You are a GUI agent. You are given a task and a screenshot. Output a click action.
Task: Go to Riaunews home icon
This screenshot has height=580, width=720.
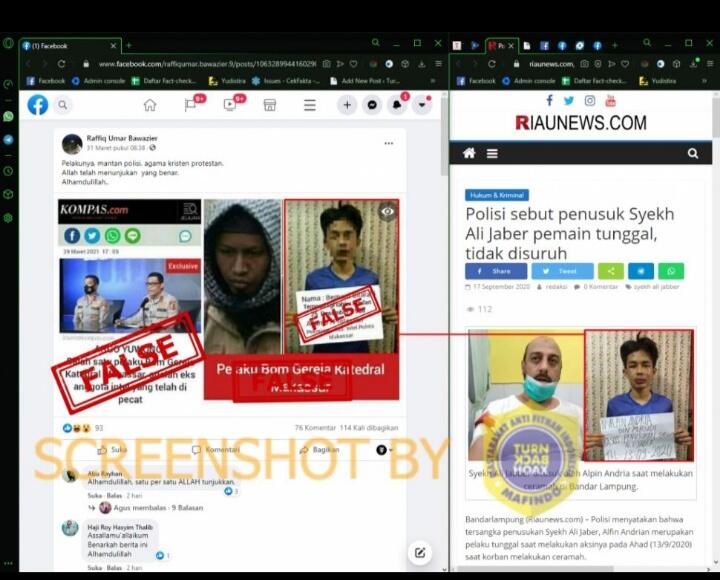469,153
